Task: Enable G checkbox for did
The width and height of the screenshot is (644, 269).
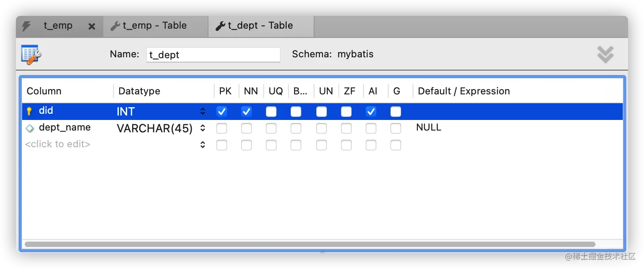Action: pos(396,112)
